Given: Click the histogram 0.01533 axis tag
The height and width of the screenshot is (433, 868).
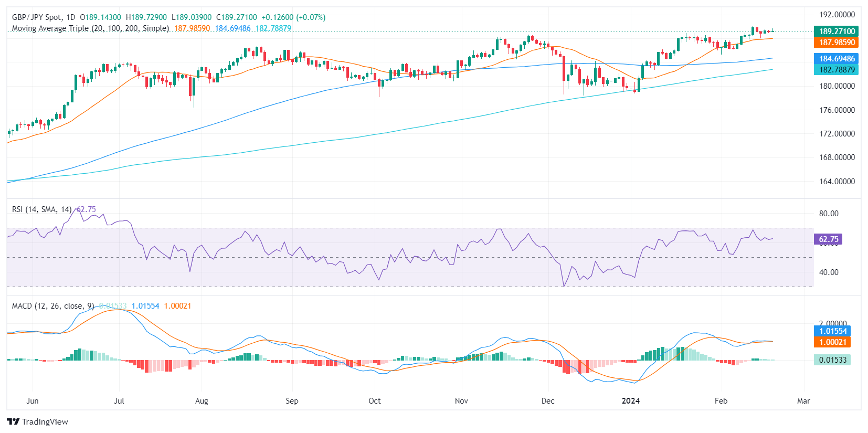Looking at the screenshot, I should click(832, 360).
